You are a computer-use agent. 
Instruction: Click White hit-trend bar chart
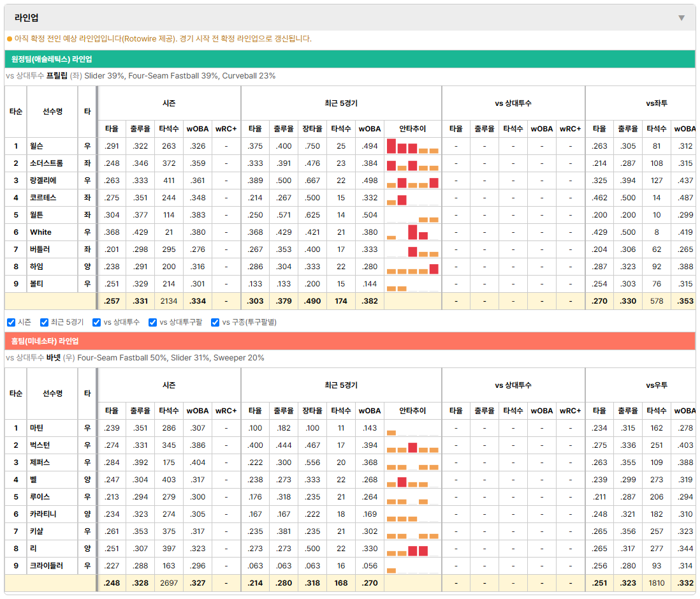click(412, 232)
